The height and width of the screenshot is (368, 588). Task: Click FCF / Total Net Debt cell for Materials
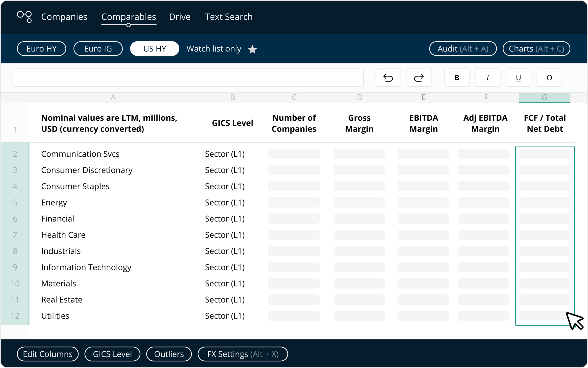click(544, 283)
